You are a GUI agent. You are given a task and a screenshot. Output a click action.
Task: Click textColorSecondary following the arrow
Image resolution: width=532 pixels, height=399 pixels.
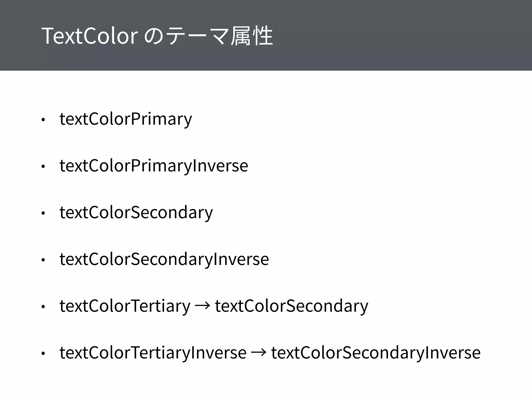click(x=291, y=306)
